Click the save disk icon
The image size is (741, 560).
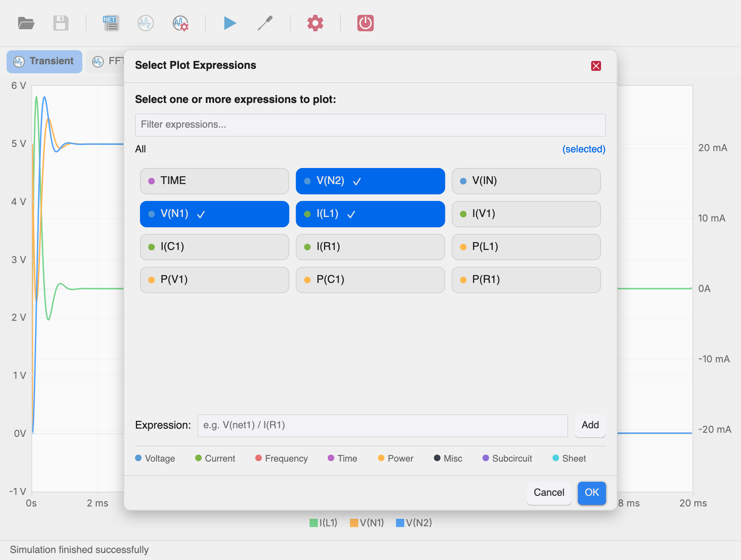tap(61, 23)
